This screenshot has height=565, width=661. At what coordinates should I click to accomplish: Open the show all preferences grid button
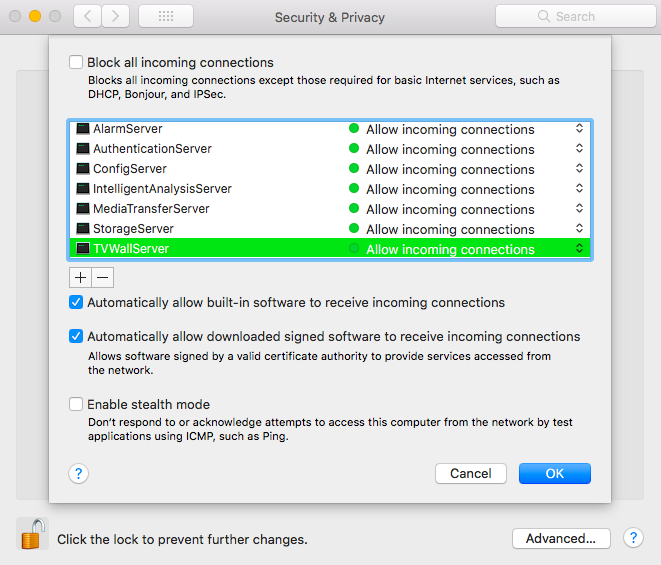point(165,16)
